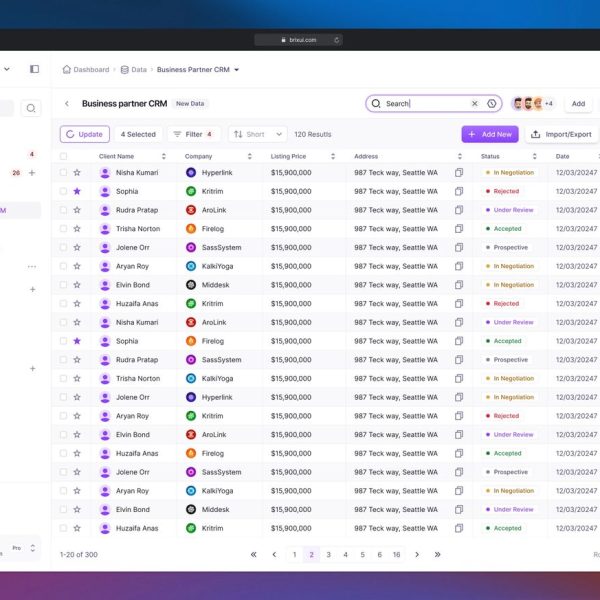Sort by Company column arrows
Viewport: 600px width, 600px height.
point(249,156)
